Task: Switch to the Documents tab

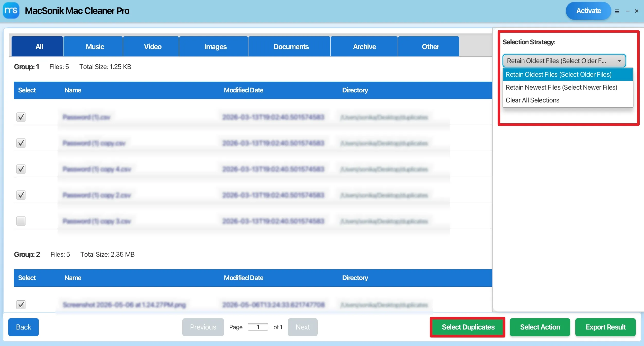Action: tap(289, 46)
